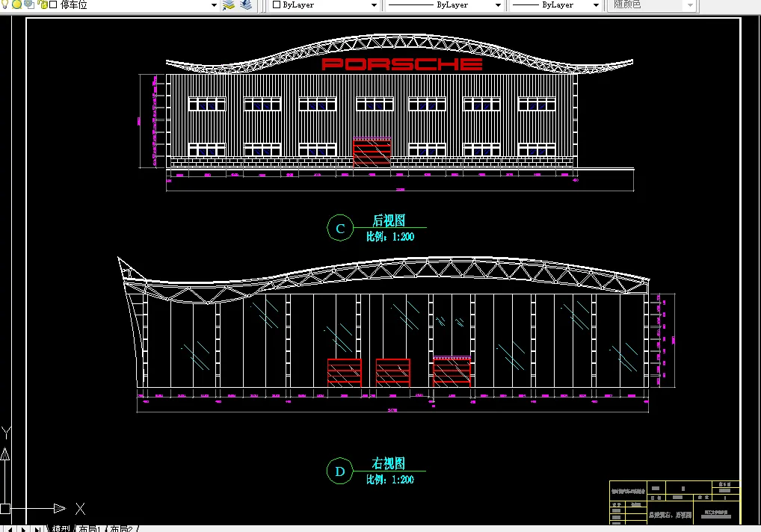This screenshot has width=761, height=532.
Task: Open the ByLayer color dropdown
Action: click(x=374, y=4)
